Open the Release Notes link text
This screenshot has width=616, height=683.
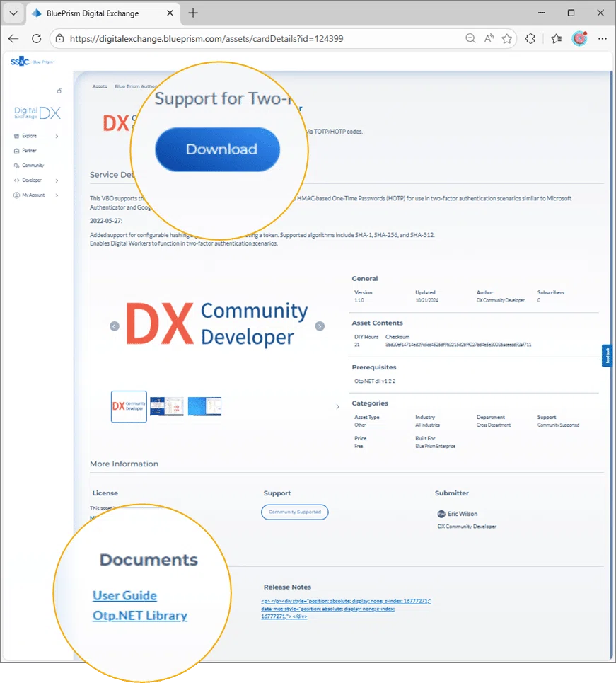[x=346, y=609]
